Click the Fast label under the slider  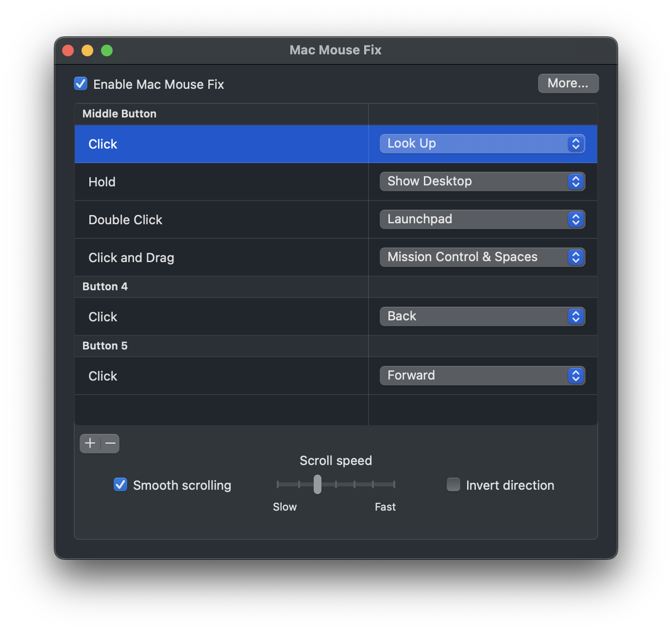point(385,507)
